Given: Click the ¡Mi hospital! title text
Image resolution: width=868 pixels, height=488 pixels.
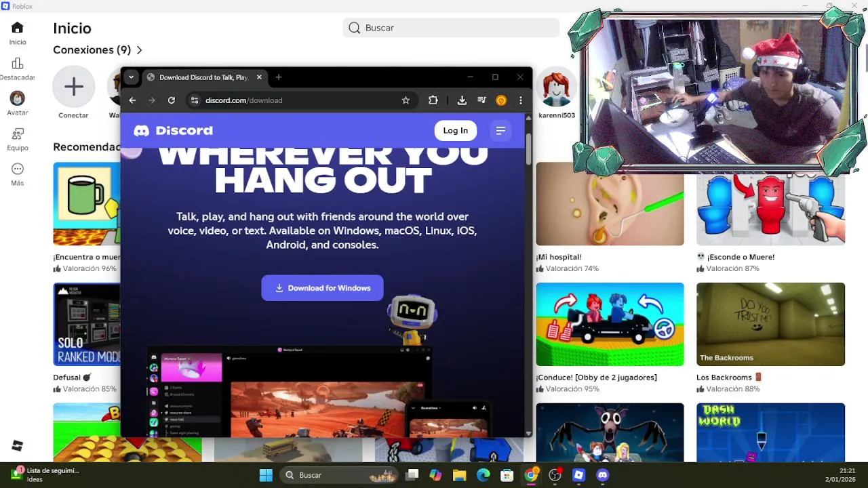Looking at the screenshot, I should (559, 257).
